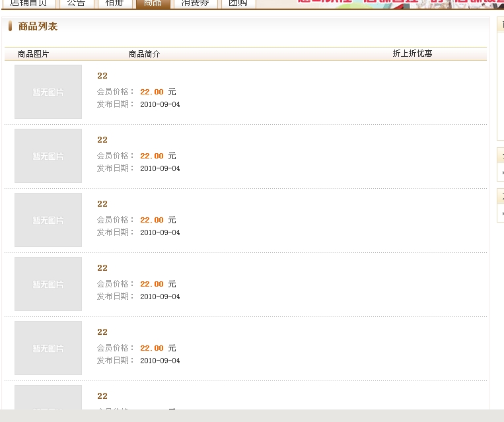Click the fifth product's 2010-09-04 date
This screenshot has width=504, height=422.
160,361
